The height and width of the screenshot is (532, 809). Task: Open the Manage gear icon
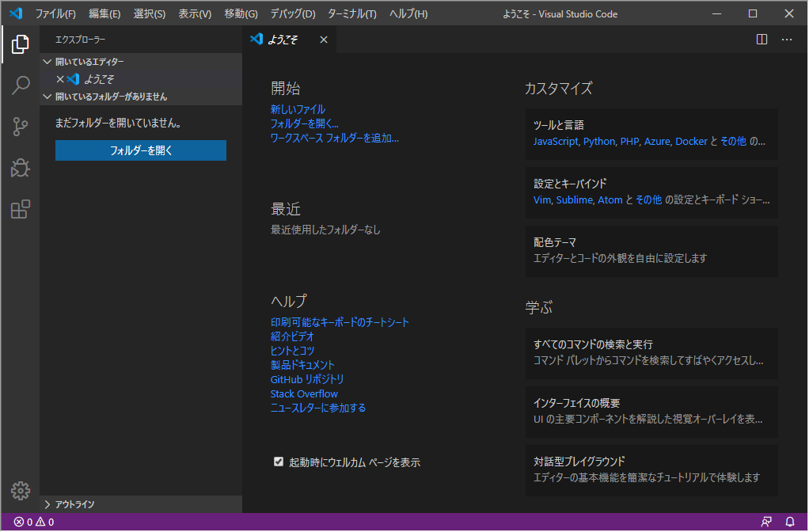click(x=20, y=491)
